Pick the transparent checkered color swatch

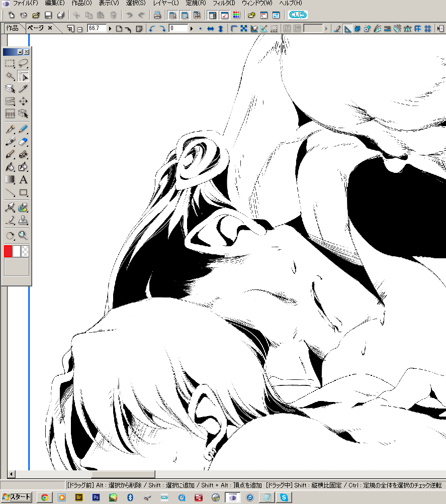[x=25, y=251]
